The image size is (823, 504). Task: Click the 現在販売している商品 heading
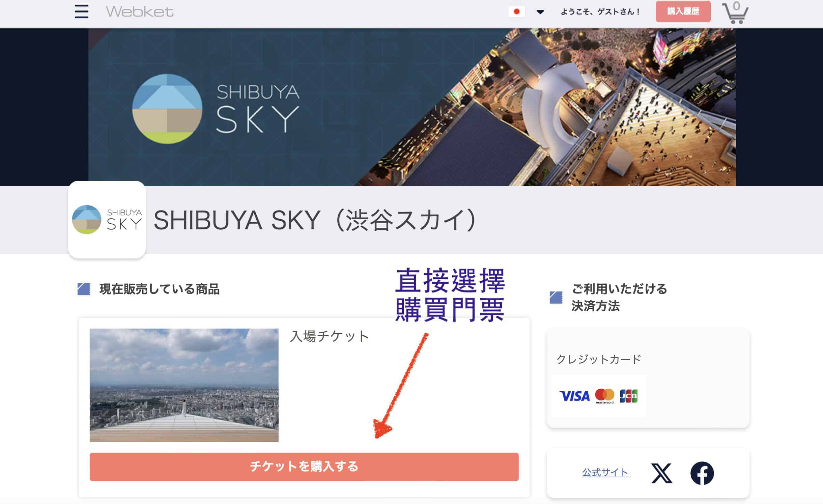click(160, 289)
